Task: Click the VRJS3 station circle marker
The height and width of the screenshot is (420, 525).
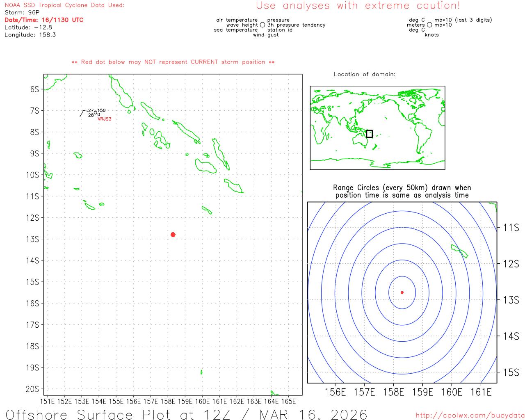Action: (96, 112)
